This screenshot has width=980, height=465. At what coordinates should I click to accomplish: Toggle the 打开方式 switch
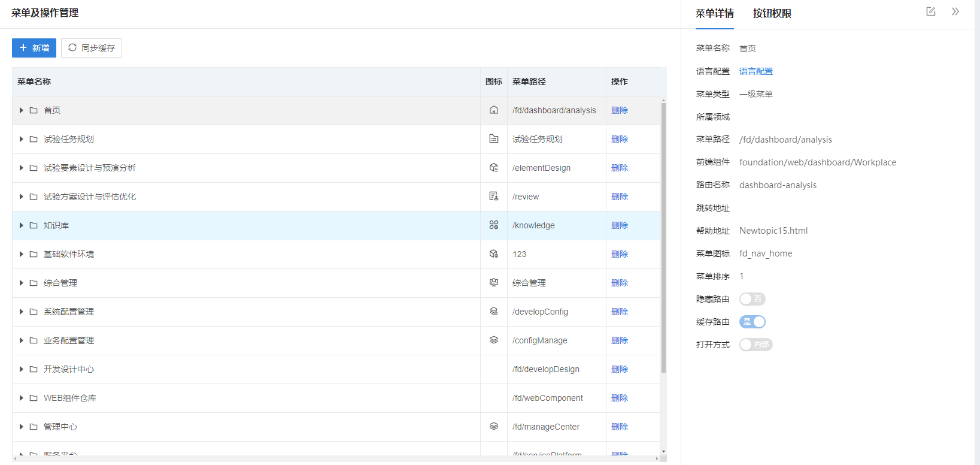click(x=756, y=345)
